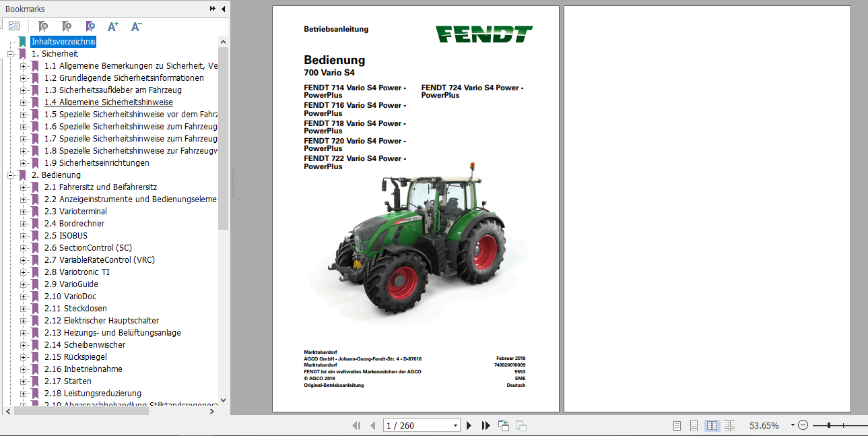Open bookmark 2.12 Elektrischer Hauptschalter
Image resolution: width=868 pixels, height=436 pixels.
(102, 321)
